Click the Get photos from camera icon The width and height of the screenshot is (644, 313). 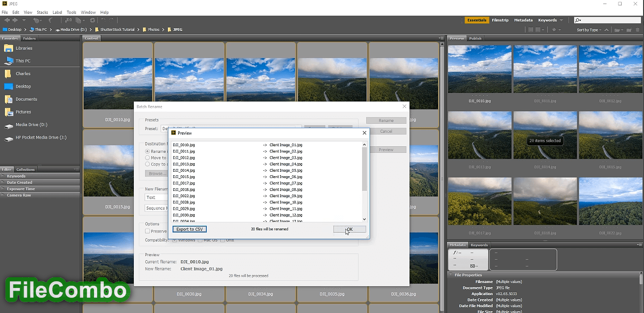pos(68,20)
